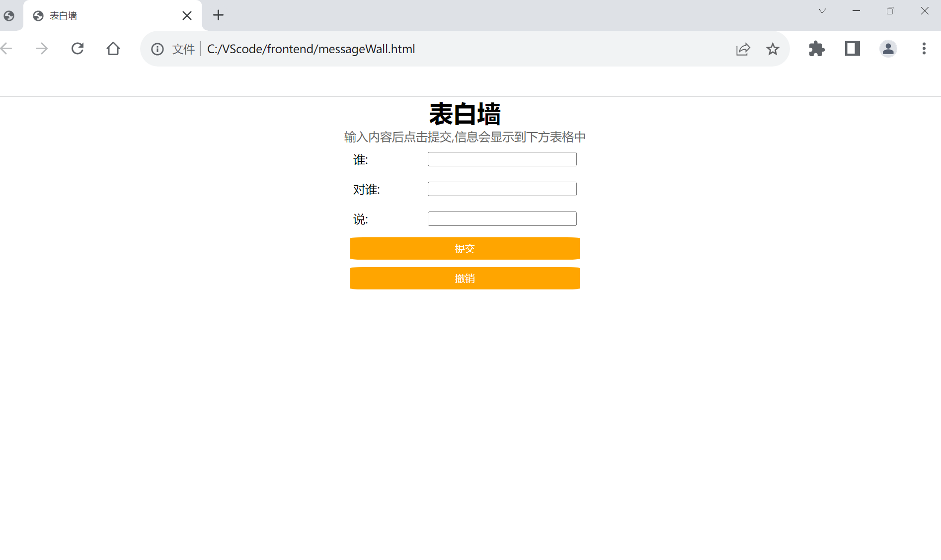The height and width of the screenshot is (560, 941).
Task: Click the browser forward arrow
Action: pos(42,49)
